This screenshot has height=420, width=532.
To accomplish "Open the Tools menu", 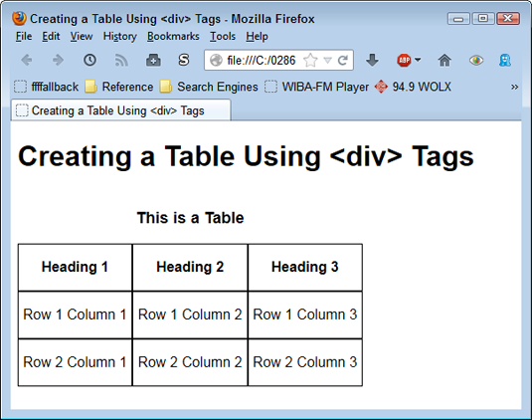I will click(x=223, y=37).
